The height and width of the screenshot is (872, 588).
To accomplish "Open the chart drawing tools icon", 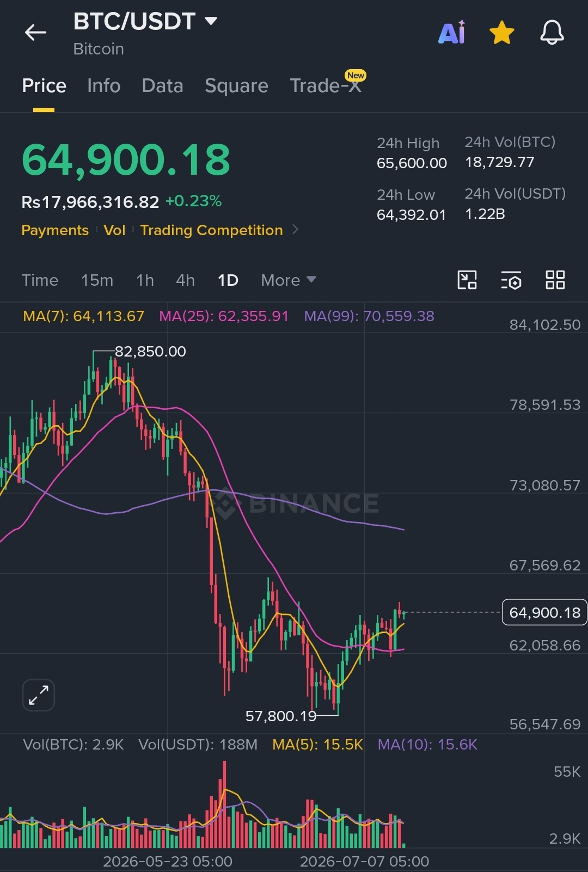I will click(x=467, y=280).
